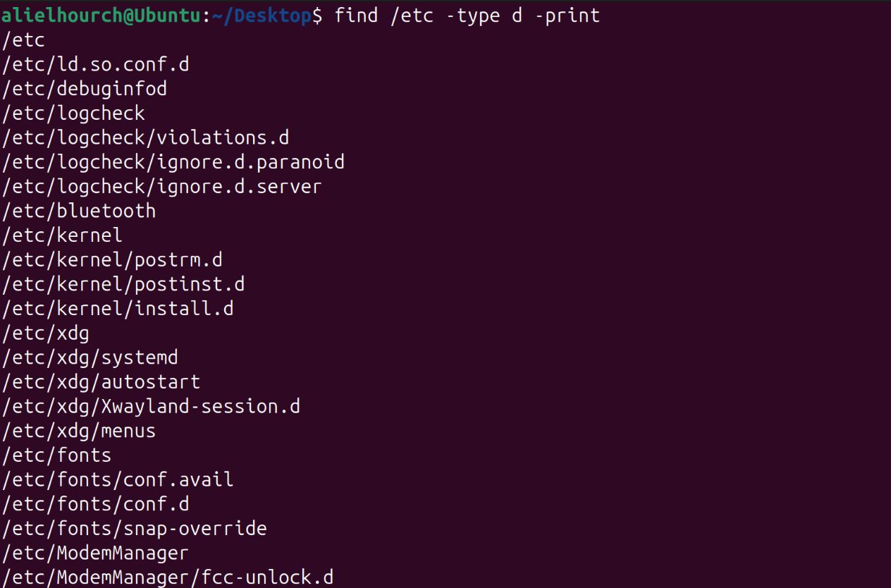Click the username alielhourch@Ubuntu in the prompt
Image resolution: width=891 pixels, height=588 pixels.
tap(101, 16)
